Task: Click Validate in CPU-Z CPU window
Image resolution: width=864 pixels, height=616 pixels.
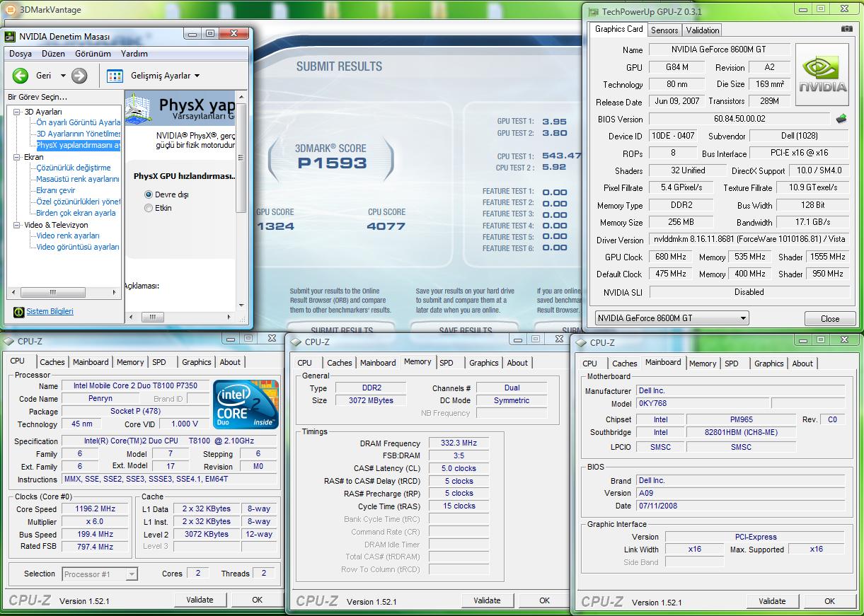Action: click(x=200, y=600)
